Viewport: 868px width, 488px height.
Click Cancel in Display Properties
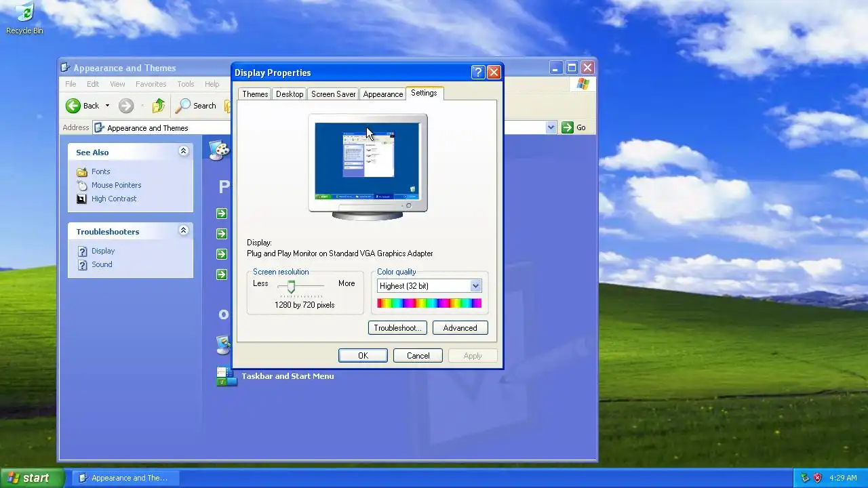pos(418,356)
